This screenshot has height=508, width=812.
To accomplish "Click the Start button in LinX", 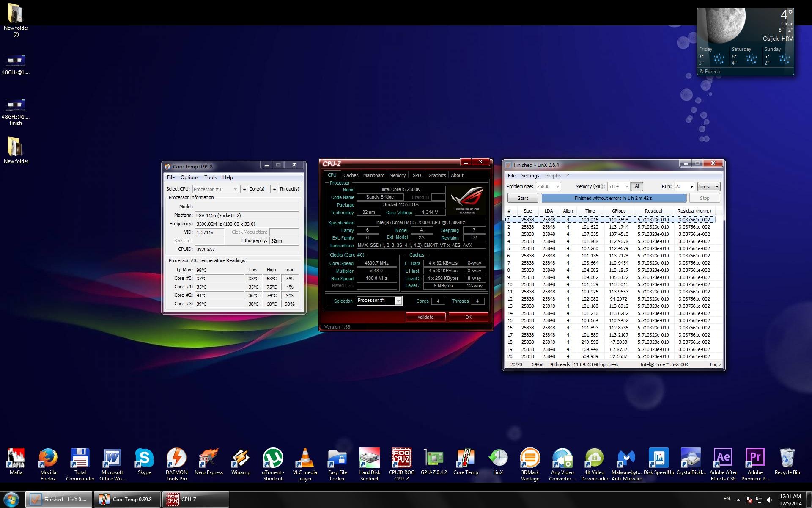I will point(523,198).
